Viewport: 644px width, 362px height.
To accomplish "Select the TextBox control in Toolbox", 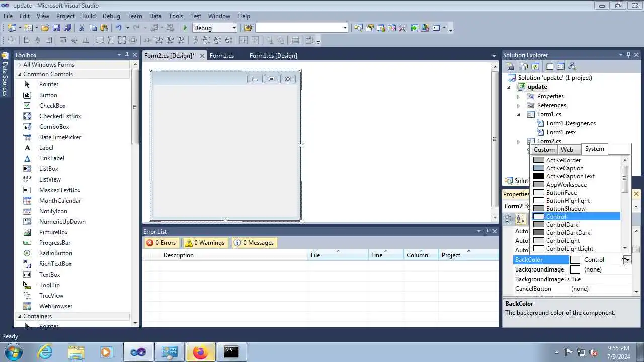I will pos(50,275).
